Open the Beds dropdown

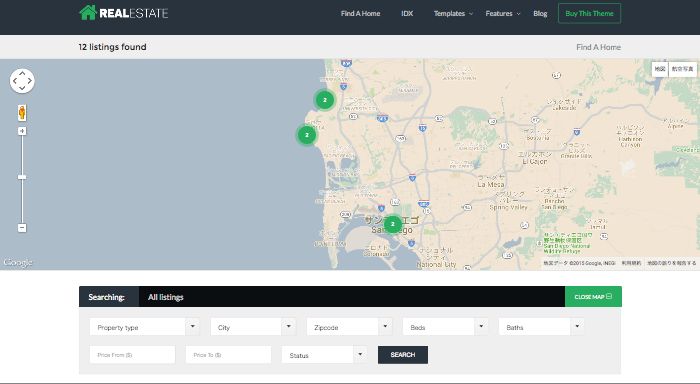click(x=445, y=327)
